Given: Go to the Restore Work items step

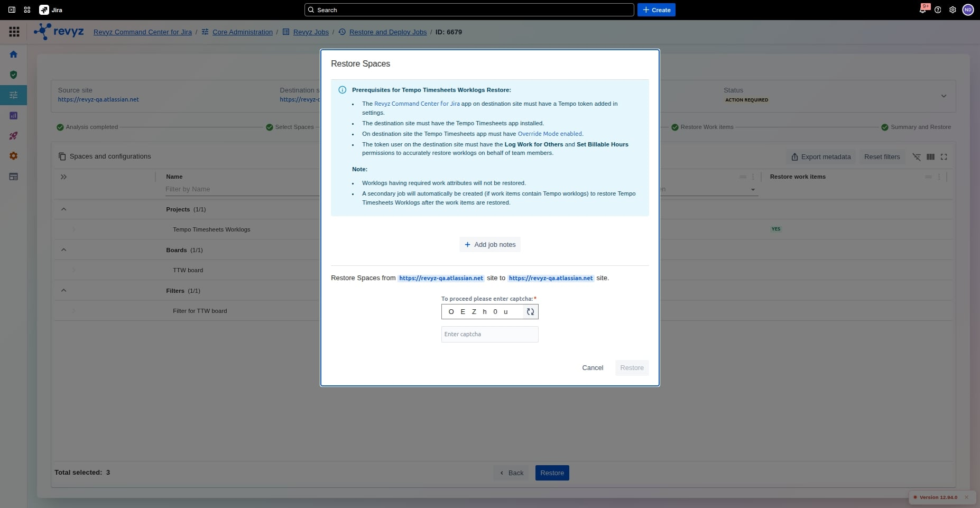Looking at the screenshot, I should [702, 127].
